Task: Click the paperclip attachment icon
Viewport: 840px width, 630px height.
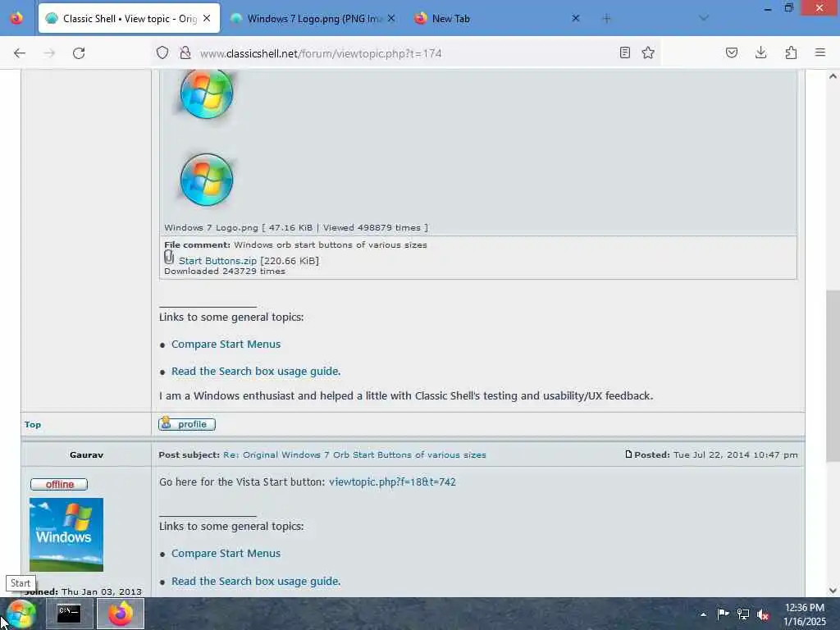Action: 169,257
